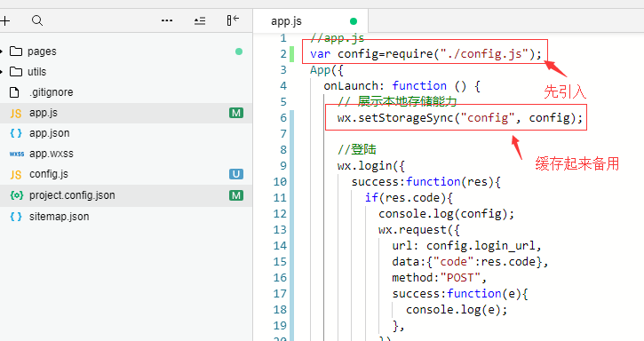Click the "./config.js" string in require
Screen dimensions: 644x341
pos(484,54)
